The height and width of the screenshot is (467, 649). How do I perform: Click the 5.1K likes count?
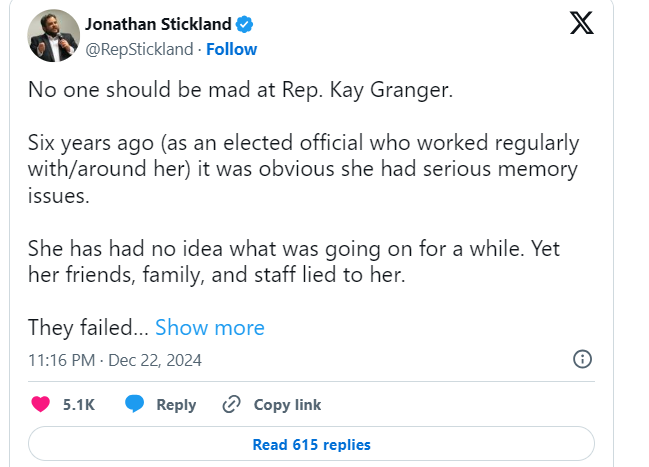pyautogui.click(x=78, y=405)
